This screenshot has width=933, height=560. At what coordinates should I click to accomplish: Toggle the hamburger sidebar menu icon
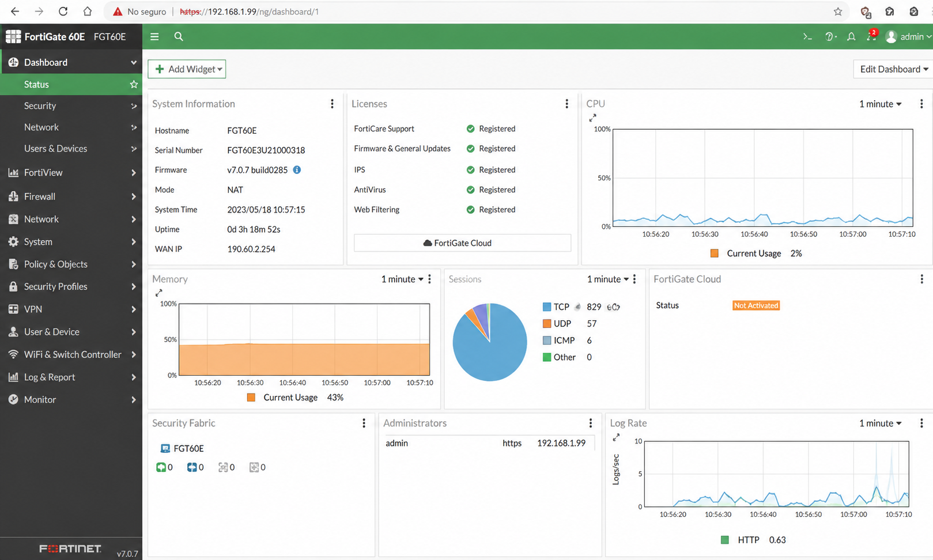154,36
